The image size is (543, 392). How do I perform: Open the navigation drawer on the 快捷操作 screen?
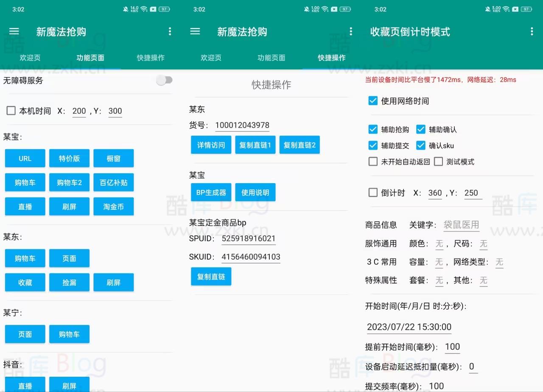point(195,31)
